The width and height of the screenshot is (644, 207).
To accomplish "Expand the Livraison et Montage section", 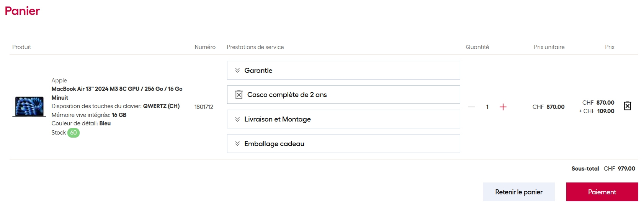I will click(343, 119).
